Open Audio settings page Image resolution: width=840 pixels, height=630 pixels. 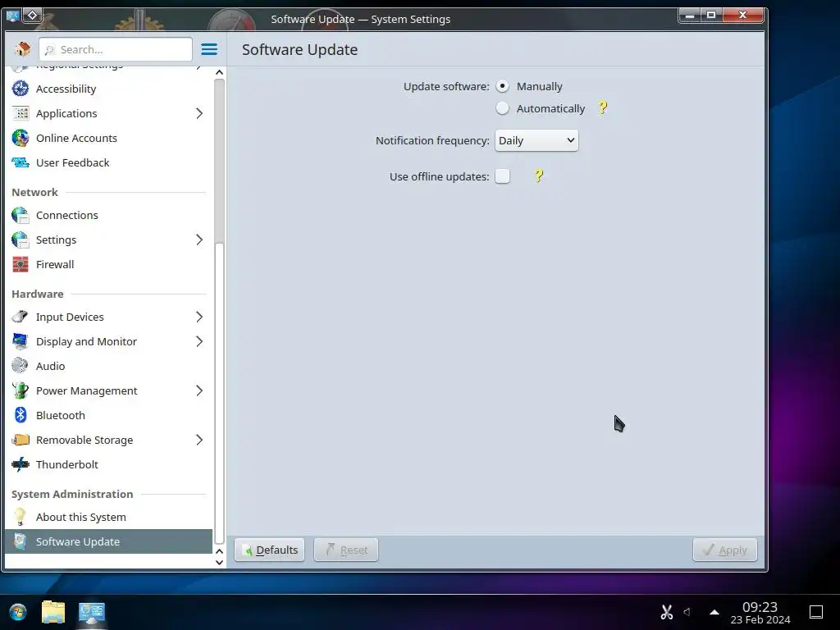click(109, 367)
